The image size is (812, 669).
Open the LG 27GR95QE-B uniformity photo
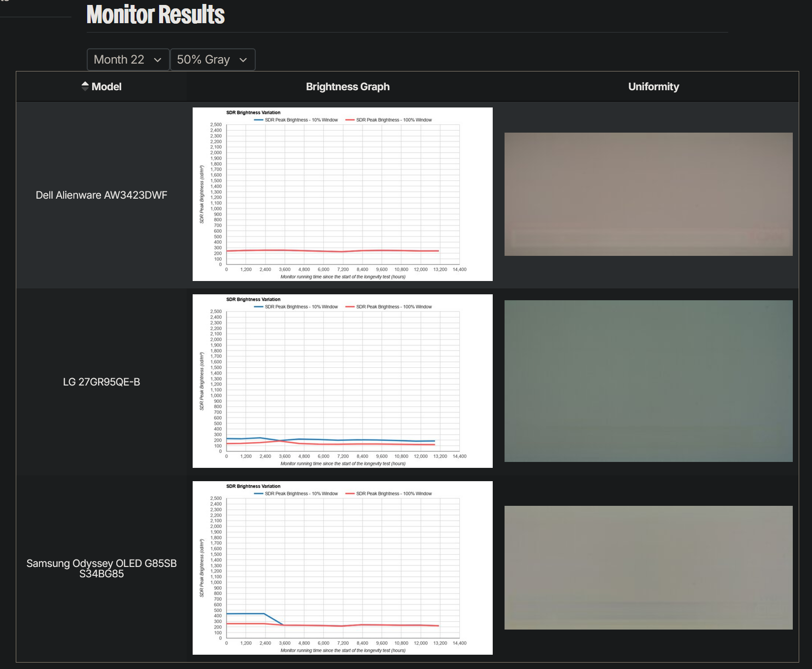click(648, 381)
